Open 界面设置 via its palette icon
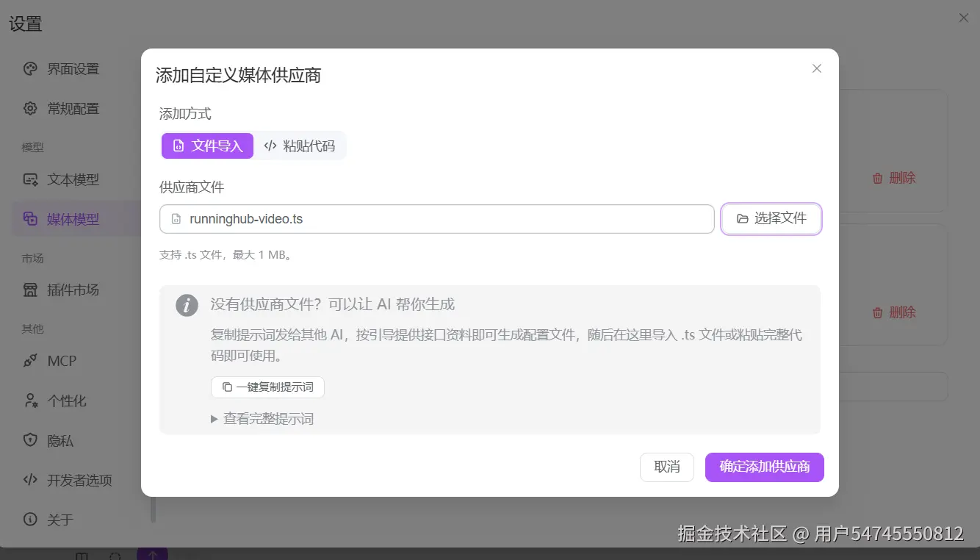The height and width of the screenshot is (560, 980). click(30, 69)
